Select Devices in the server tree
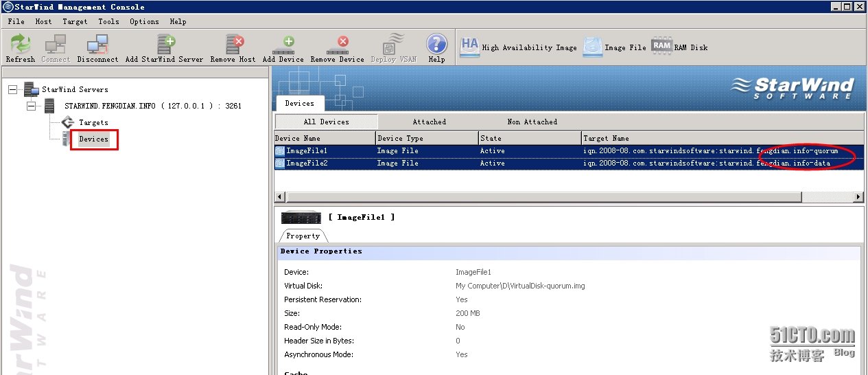The image size is (868, 375). point(93,139)
